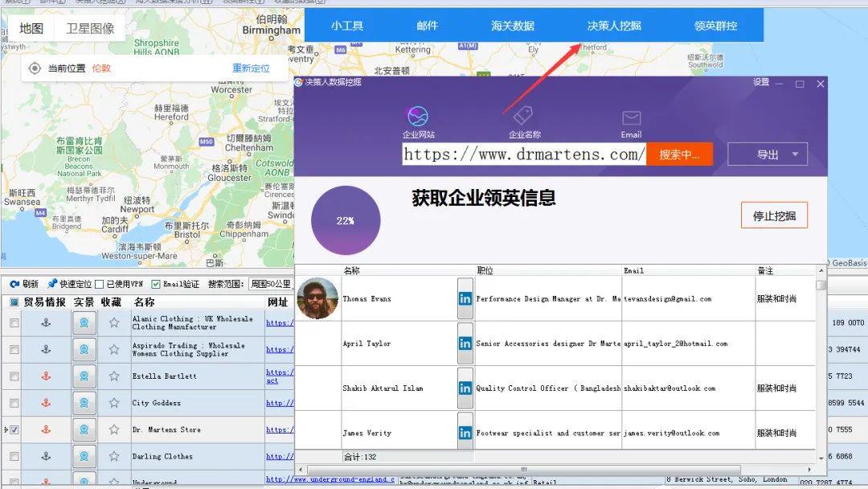Click the 刷新 refresh icon
This screenshot has height=489, width=868.
pyautogui.click(x=15, y=284)
